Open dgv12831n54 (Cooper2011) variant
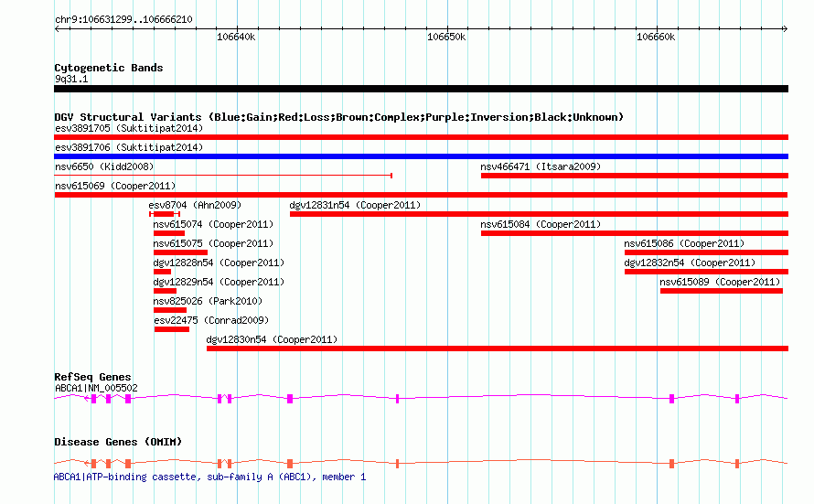 click(355, 205)
